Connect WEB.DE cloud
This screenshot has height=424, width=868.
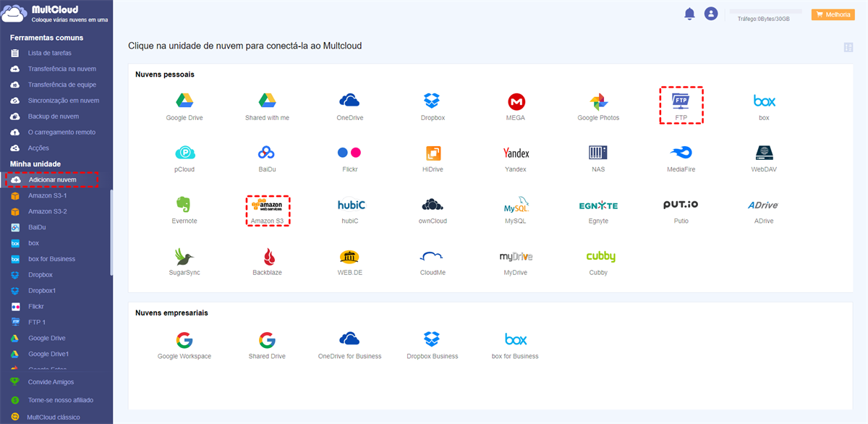pyautogui.click(x=349, y=257)
